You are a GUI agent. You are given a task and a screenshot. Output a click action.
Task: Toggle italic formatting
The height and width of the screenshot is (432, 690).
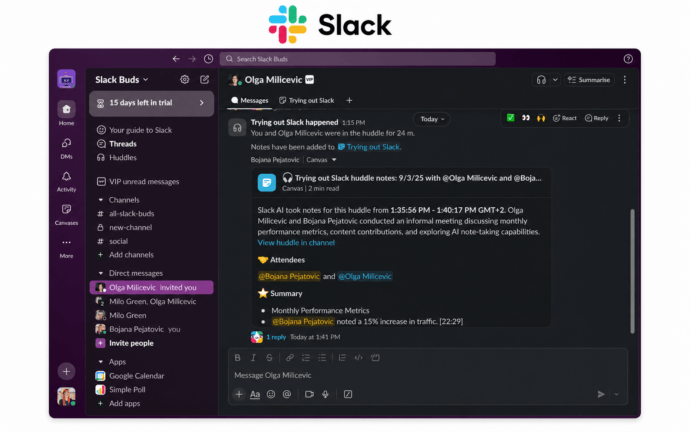click(x=253, y=358)
